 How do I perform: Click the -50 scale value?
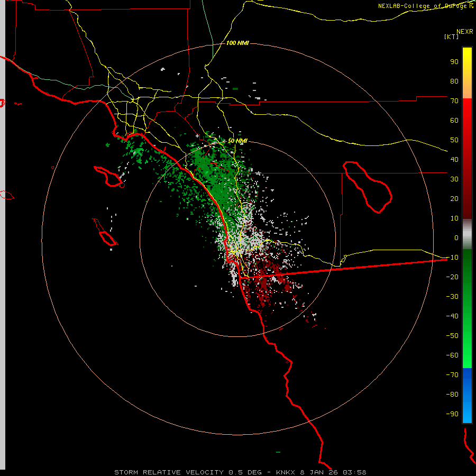click(452, 336)
